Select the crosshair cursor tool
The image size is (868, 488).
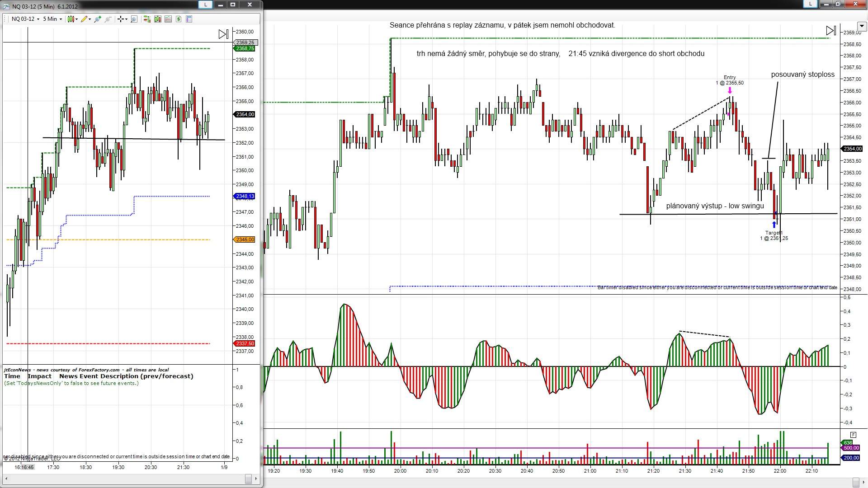tap(121, 19)
